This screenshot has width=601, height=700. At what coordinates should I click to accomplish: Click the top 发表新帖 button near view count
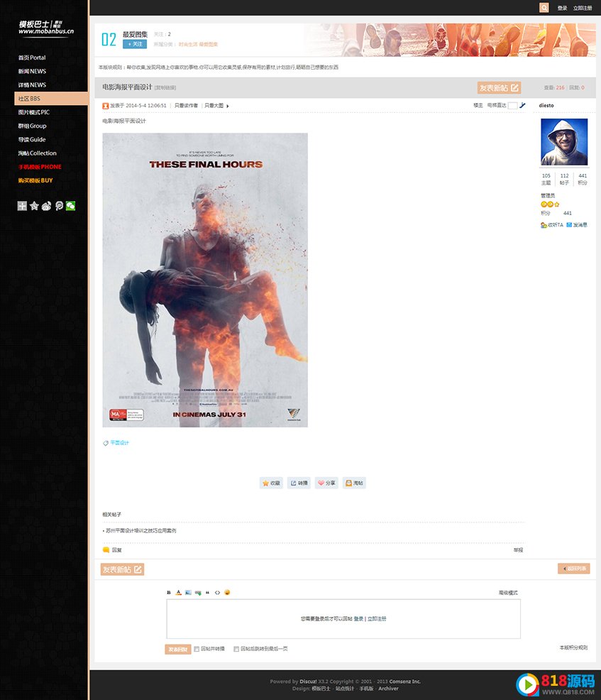click(x=500, y=88)
